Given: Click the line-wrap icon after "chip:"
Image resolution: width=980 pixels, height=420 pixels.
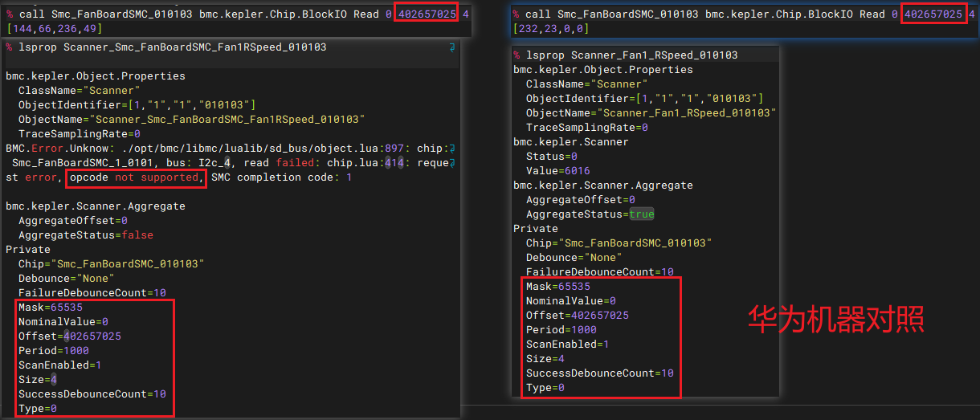Looking at the screenshot, I should (x=452, y=149).
